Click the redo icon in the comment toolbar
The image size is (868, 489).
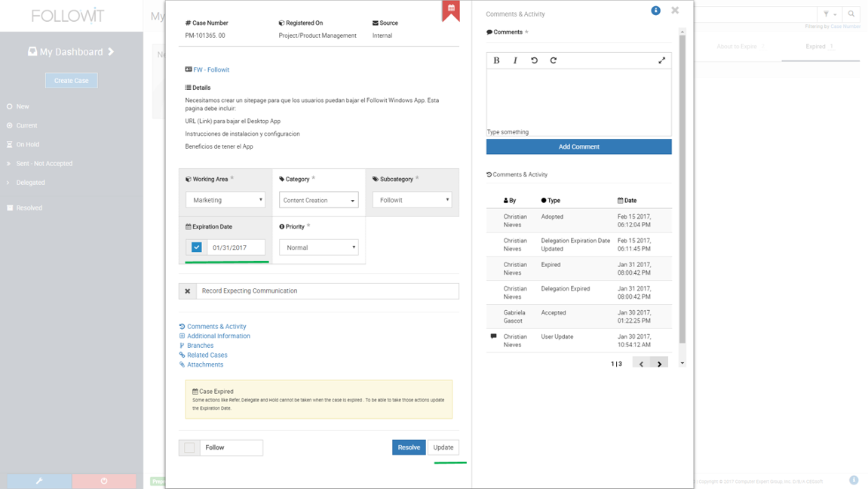[x=554, y=60]
